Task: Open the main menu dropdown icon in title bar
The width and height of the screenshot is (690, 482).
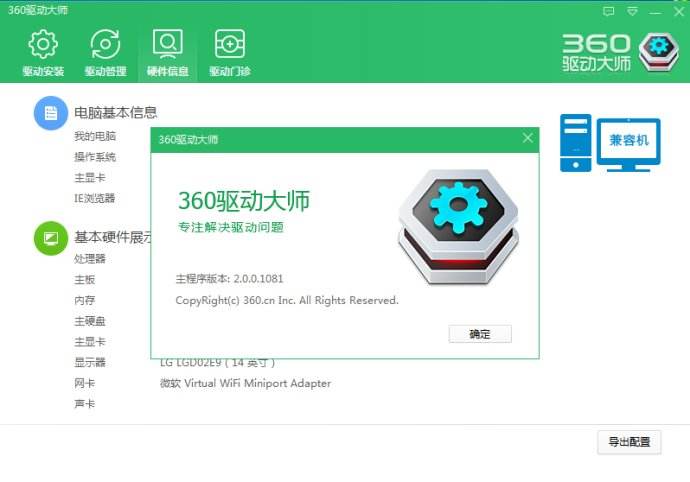Action: point(632,11)
